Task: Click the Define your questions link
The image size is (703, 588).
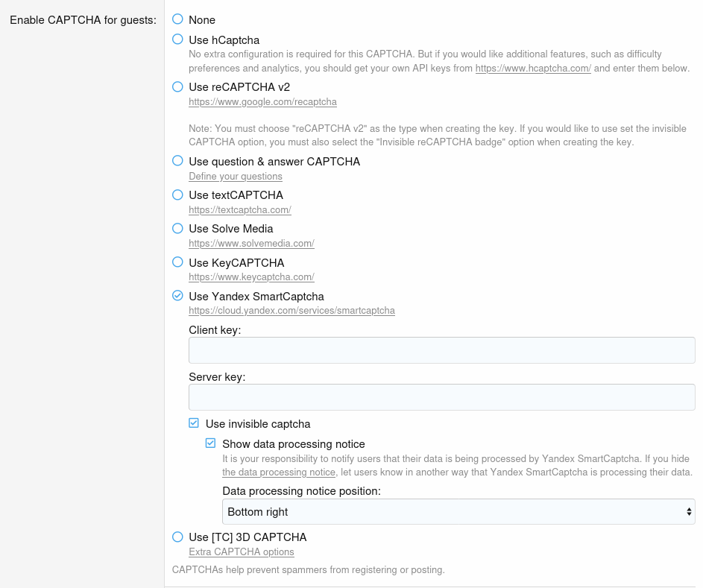Action: [236, 177]
